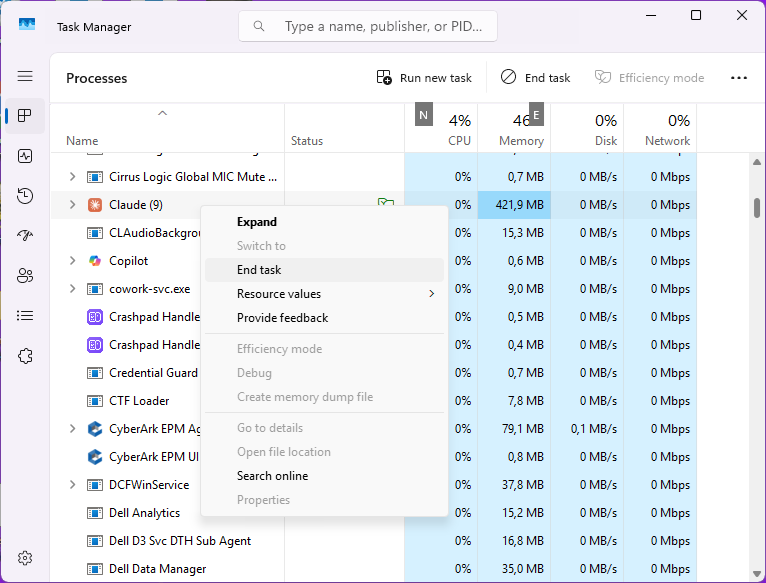Image resolution: width=766 pixels, height=583 pixels.
Task: Choose Search online in context menu
Action: (x=324, y=476)
